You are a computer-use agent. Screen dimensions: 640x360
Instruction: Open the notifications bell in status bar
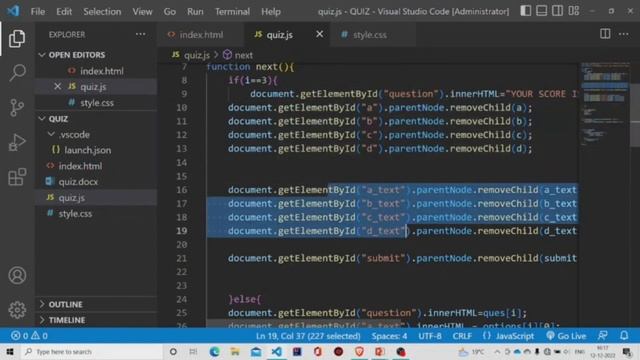pos(624,336)
